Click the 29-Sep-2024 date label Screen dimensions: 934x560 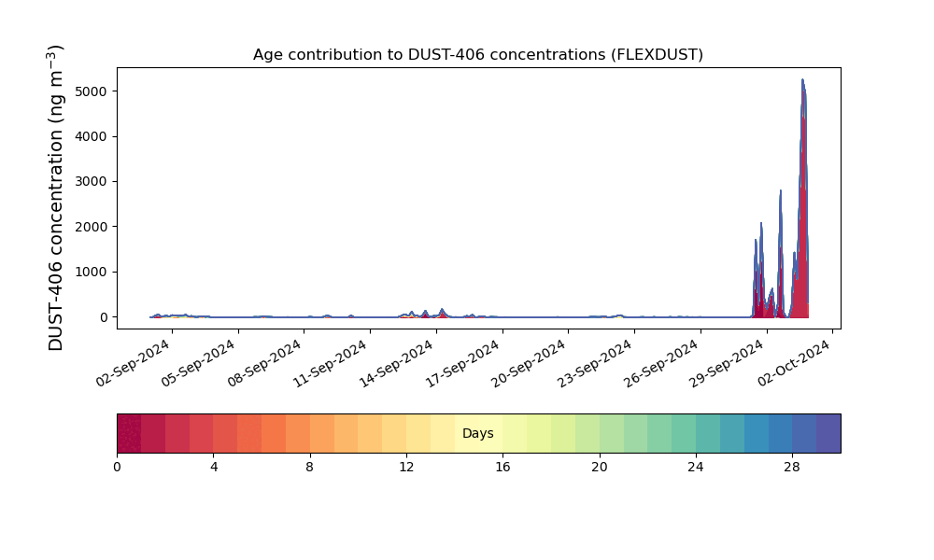[727, 364]
